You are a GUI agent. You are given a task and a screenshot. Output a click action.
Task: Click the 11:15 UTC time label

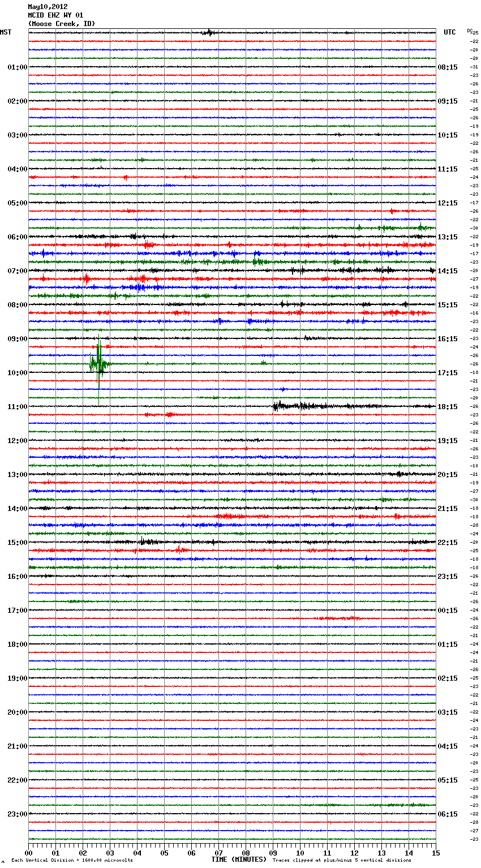click(x=448, y=169)
